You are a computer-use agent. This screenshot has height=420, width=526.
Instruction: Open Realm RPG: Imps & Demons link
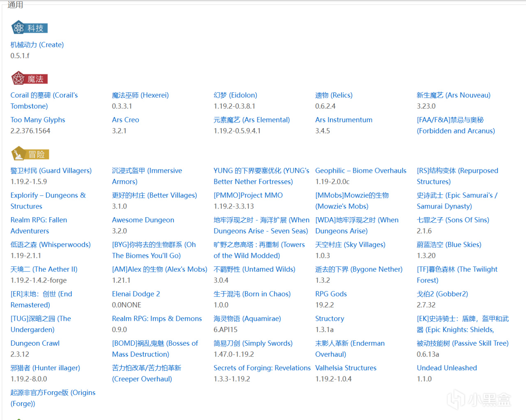tap(157, 319)
